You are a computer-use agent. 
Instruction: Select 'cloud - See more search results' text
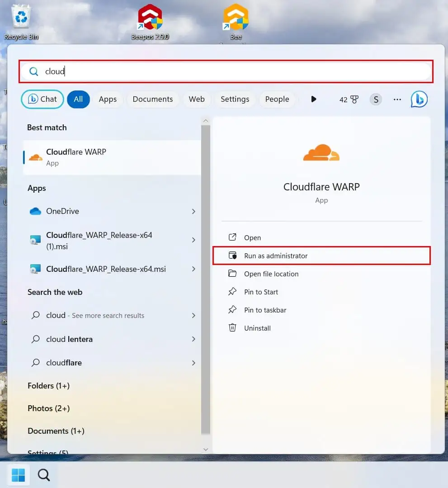[95, 315]
